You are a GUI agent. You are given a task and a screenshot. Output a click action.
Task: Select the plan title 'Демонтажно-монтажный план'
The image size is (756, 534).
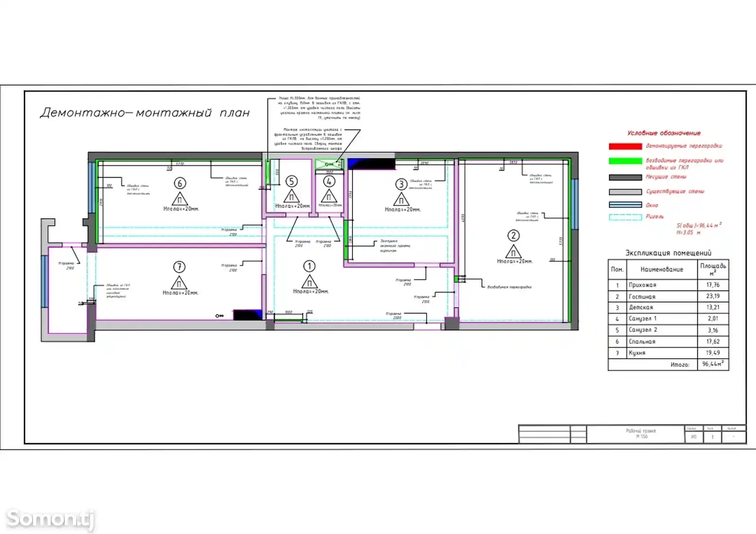pos(145,113)
